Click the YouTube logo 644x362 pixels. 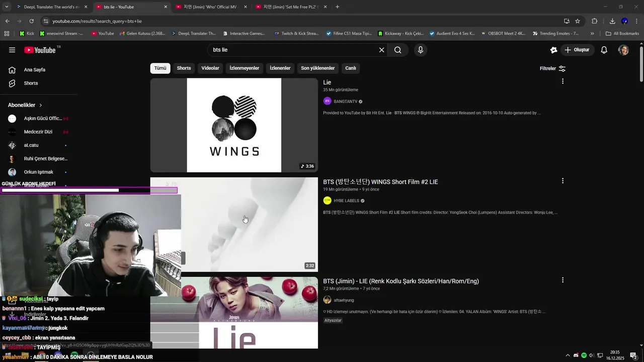[40, 50]
